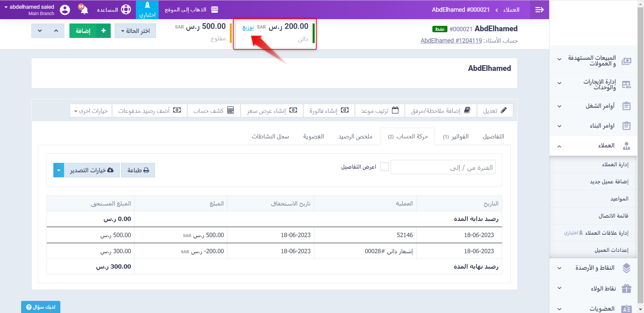Expand export options dropdown arrow
This screenshot has width=644, height=313.
59,170
